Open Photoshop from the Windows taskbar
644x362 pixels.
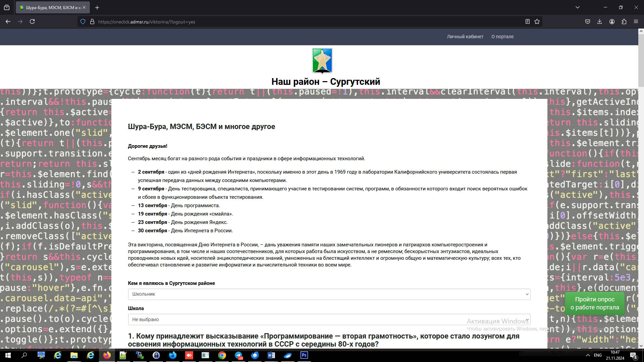(x=304, y=355)
